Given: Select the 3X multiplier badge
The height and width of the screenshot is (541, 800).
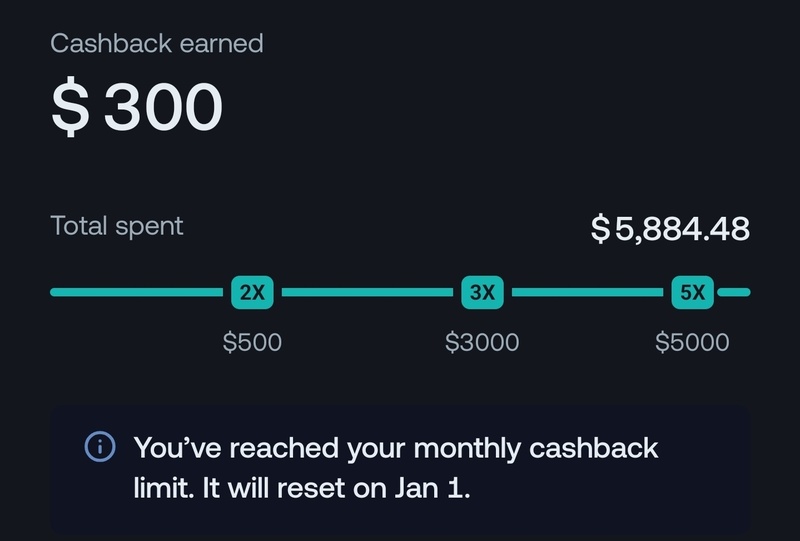Looking at the screenshot, I should 482,292.
